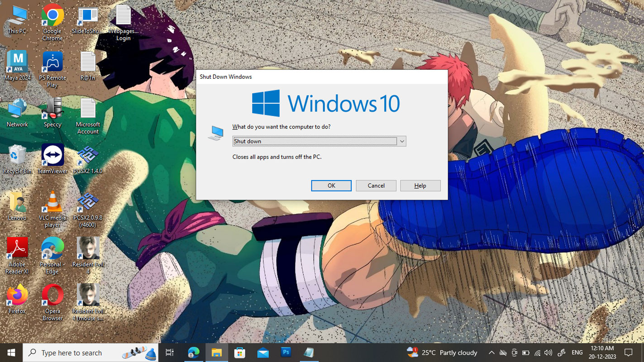
Task: Select the Webpages Login document icon
Action: click(123, 22)
